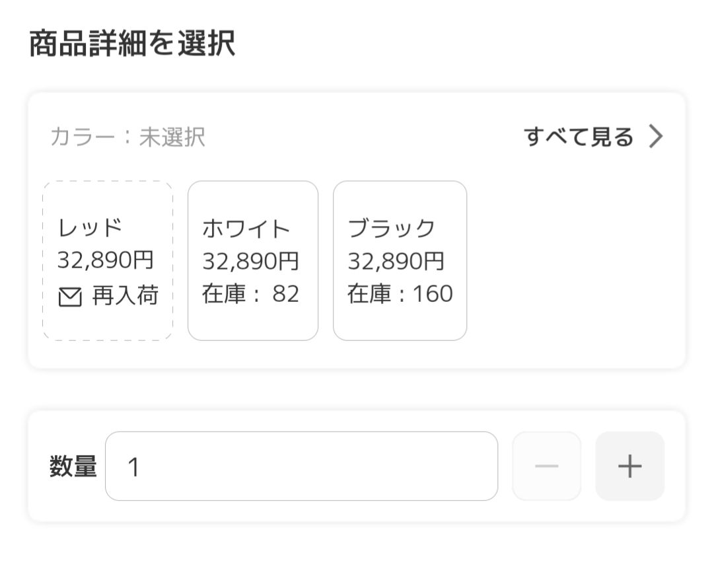Tap the 再入荷 restock text on レッド
This screenshot has height=588, width=712.
coord(125,297)
